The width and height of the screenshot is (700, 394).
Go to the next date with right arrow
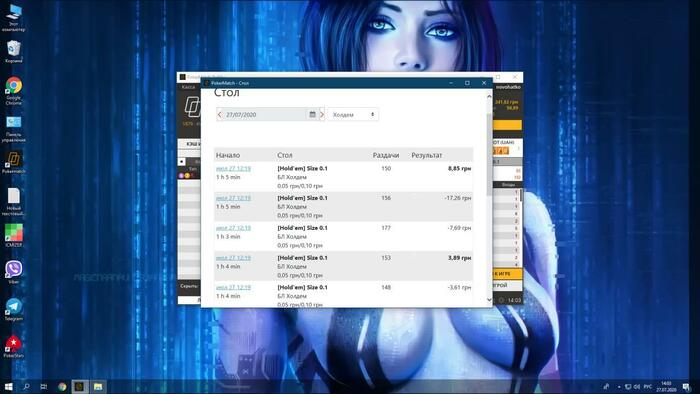pyautogui.click(x=322, y=115)
